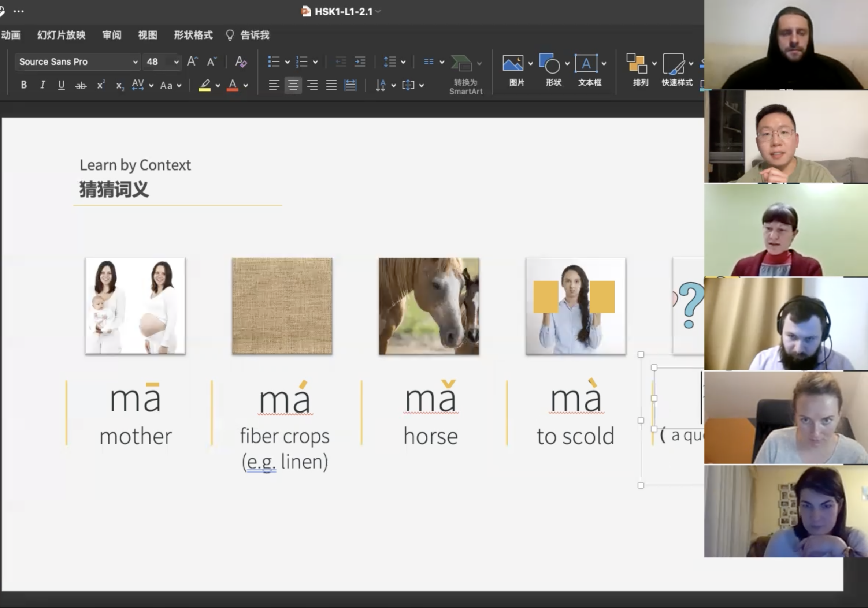Toggle italic formatting

coord(42,85)
